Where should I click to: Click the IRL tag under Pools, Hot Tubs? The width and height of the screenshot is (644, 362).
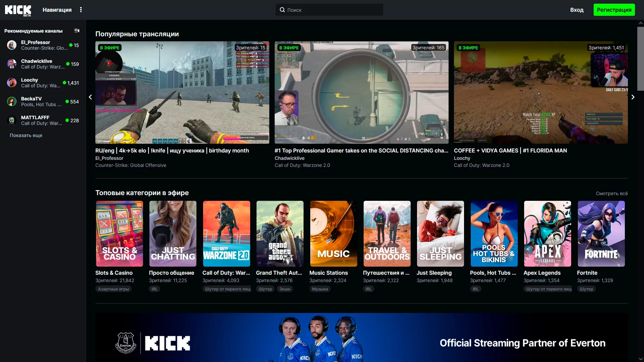(x=476, y=289)
